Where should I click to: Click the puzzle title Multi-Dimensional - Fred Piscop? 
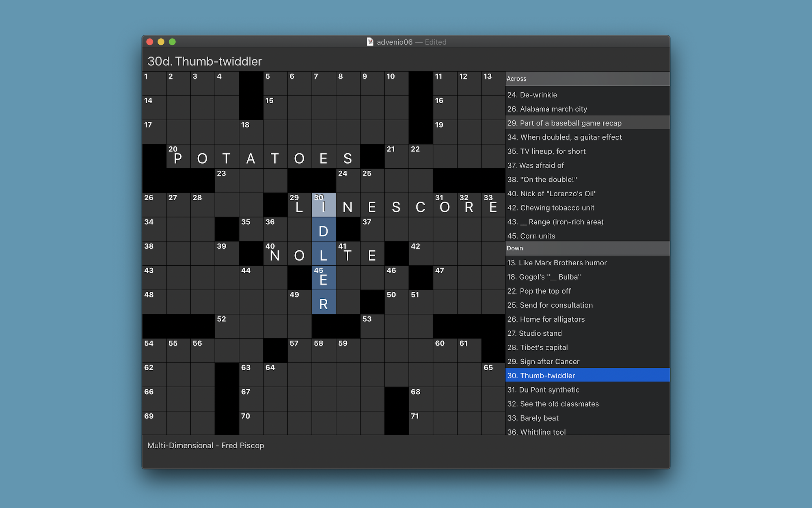(x=205, y=445)
